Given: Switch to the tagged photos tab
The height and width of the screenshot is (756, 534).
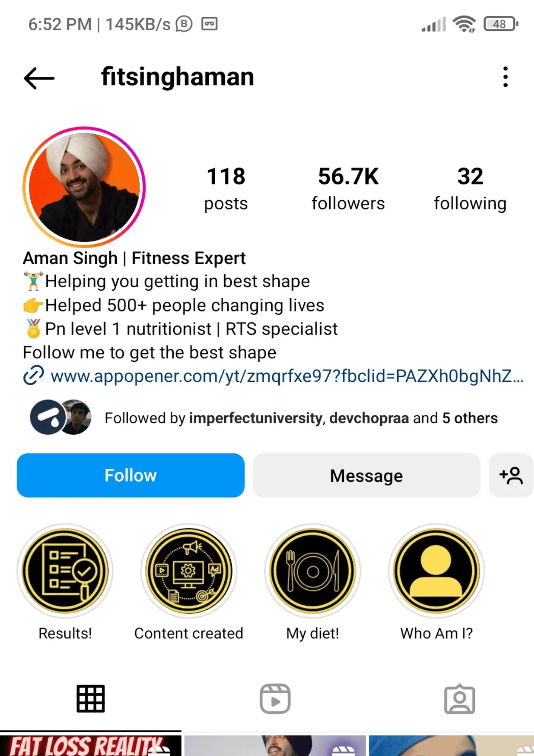Looking at the screenshot, I should click(460, 699).
